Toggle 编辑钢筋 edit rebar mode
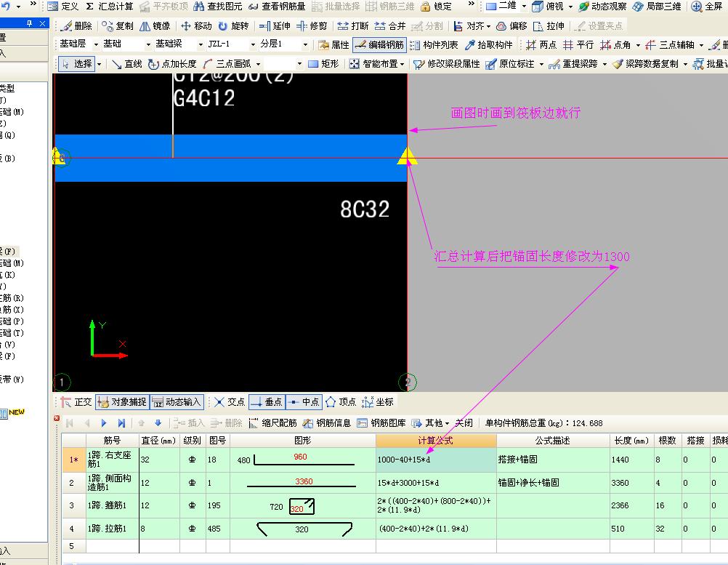 click(380, 44)
